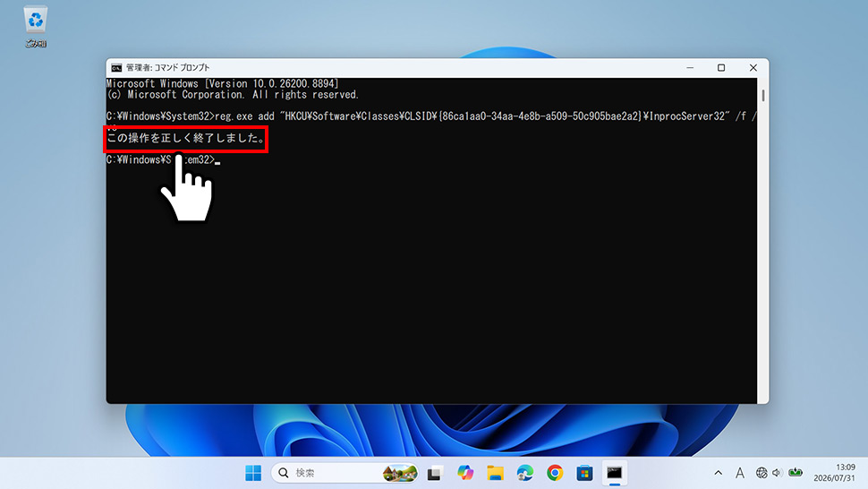This screenshot has height=489, width=868.
Task: Launch Microsoft Edge from the taskbar
Action: click(x=524, y=473)
